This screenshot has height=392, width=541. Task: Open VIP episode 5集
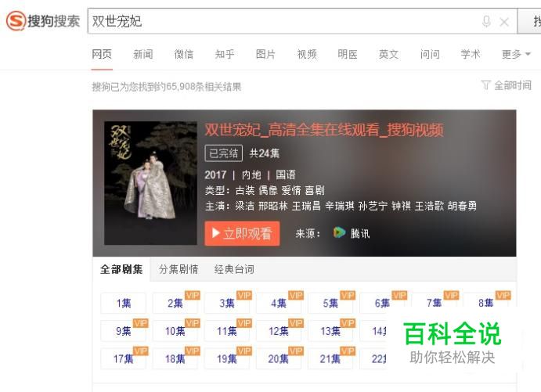(x=330, y=303)
